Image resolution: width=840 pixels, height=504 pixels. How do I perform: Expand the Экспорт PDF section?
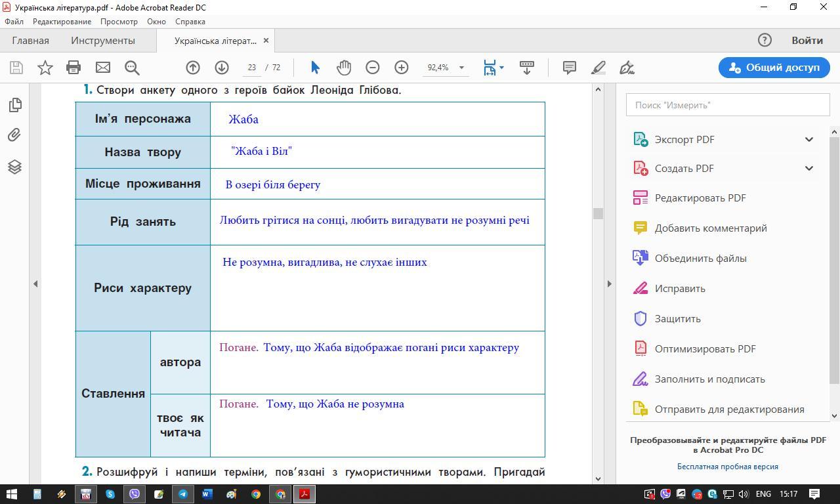click(808, 139)
